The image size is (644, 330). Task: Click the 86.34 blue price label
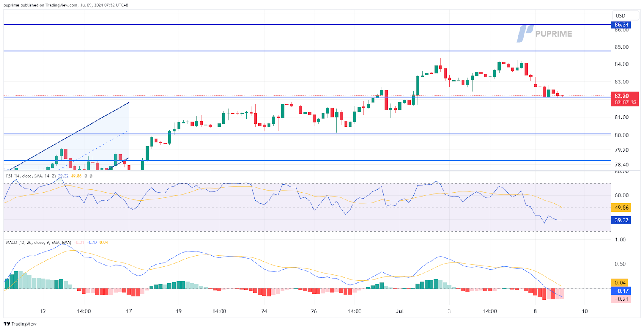[621, 25]
